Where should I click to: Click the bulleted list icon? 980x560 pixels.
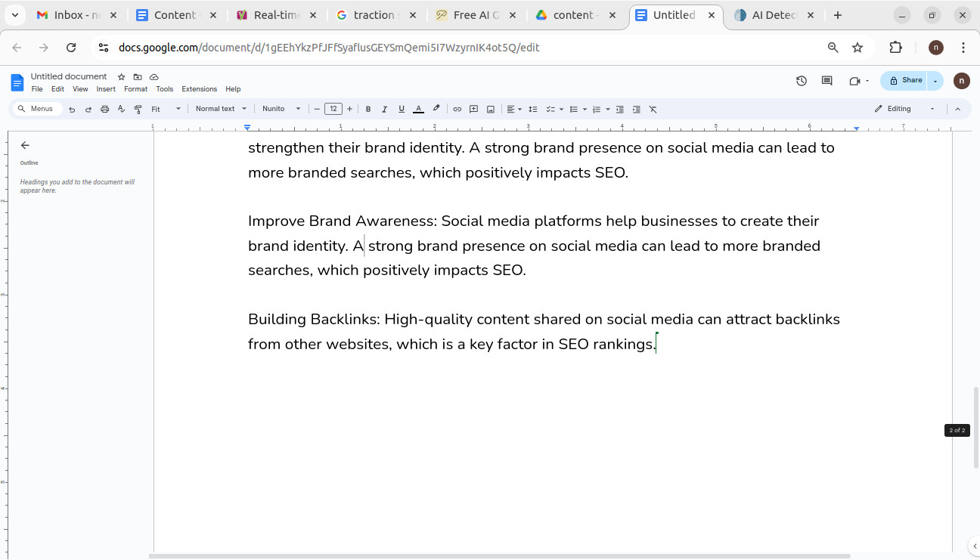pos(574,110)
